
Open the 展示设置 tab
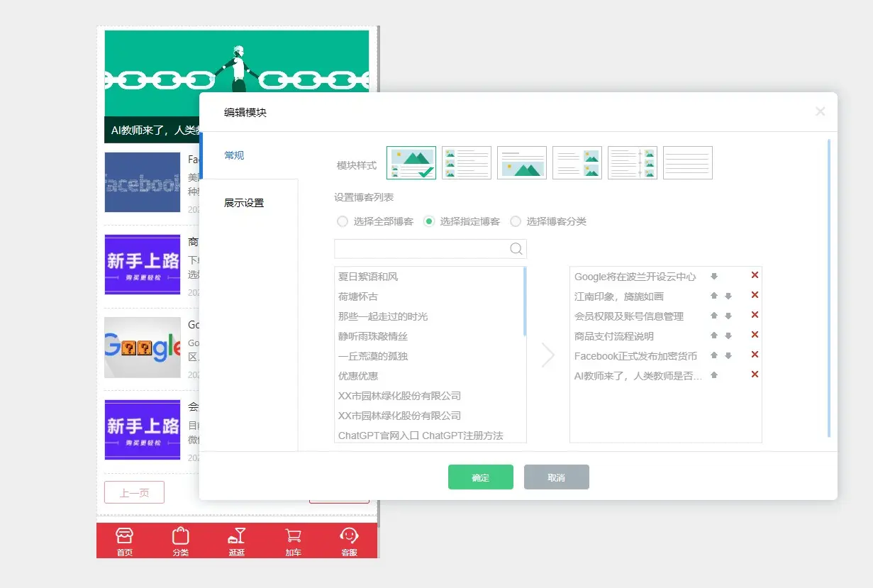tap(244, 203)
